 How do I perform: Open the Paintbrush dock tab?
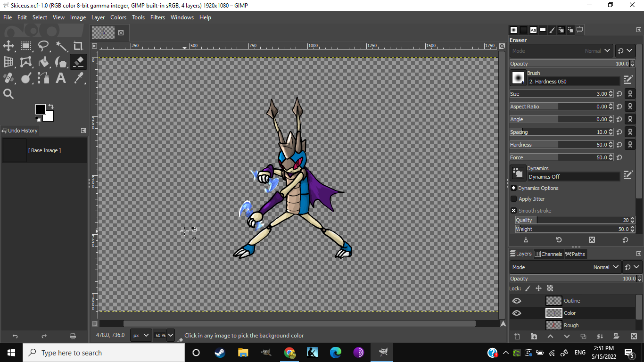[552, 30]
